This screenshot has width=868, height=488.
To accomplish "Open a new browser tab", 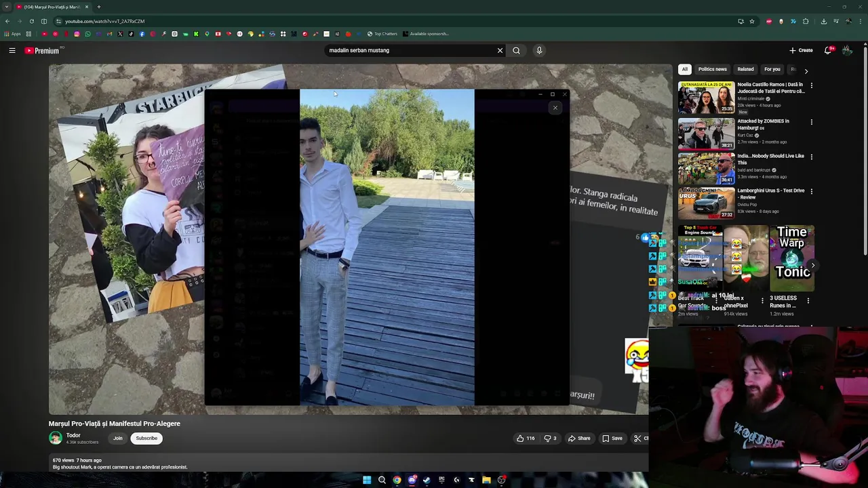I will click(x=98, y=7).
